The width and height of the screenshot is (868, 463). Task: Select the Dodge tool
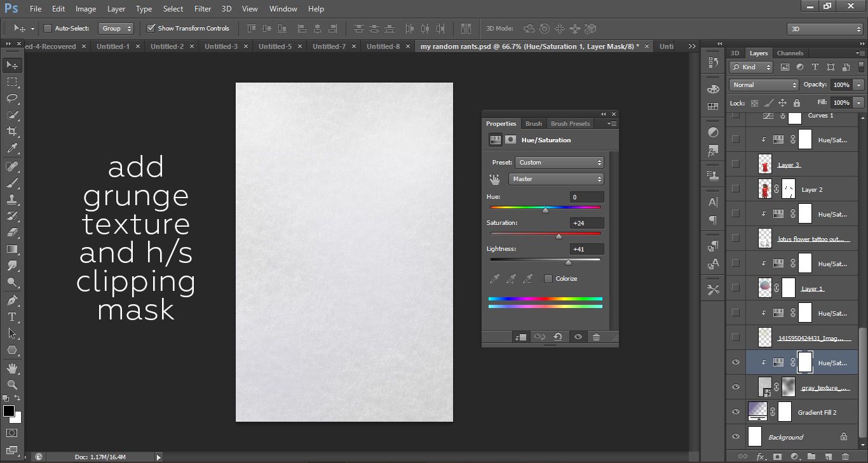click(x=12, y=283)
